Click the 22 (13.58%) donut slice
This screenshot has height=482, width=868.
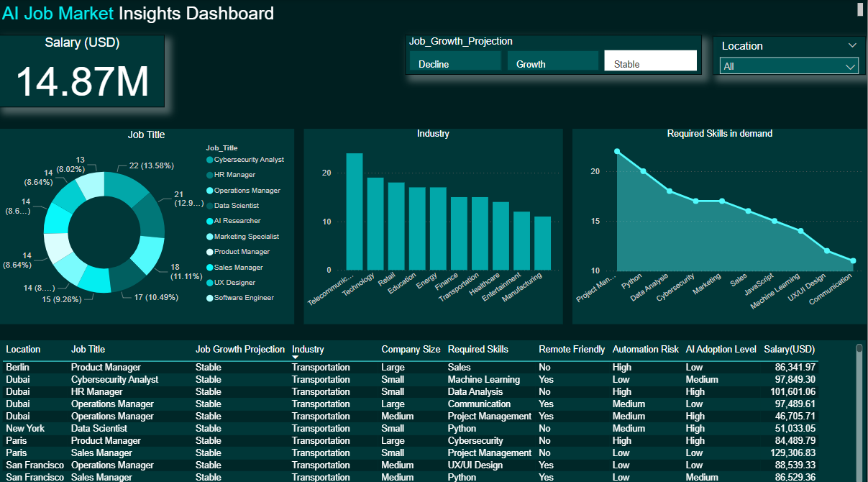tap(124, 186)
